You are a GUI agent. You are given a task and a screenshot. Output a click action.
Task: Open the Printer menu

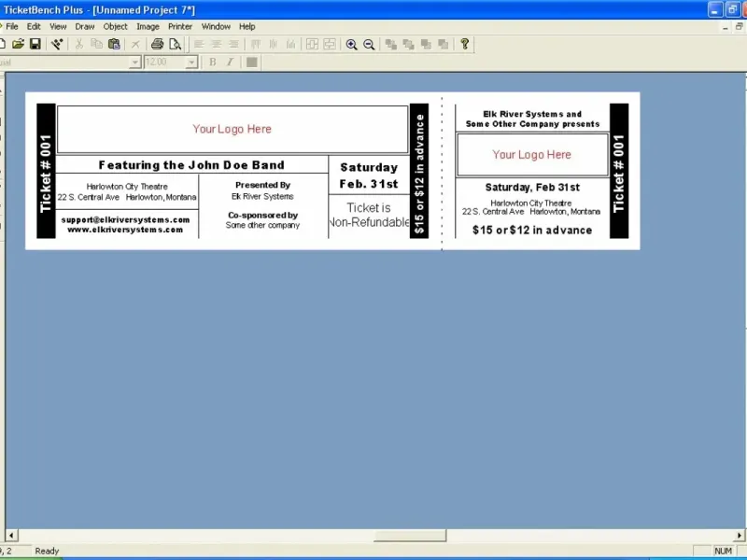click(180, 27)
